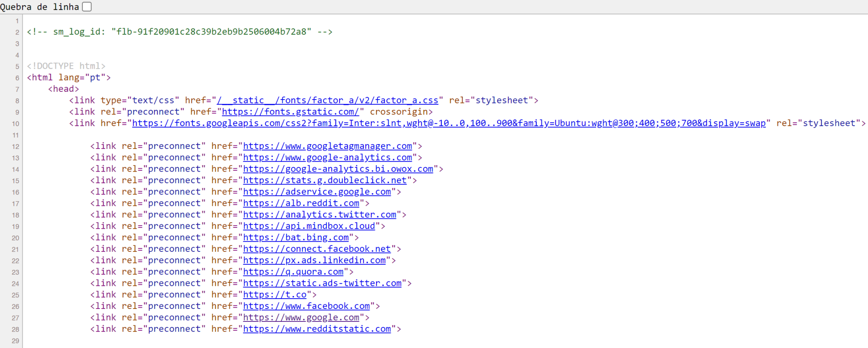Screen dimensions: 868x348
Task: Open the bat.bing.com link
Action: coord(296,238)
